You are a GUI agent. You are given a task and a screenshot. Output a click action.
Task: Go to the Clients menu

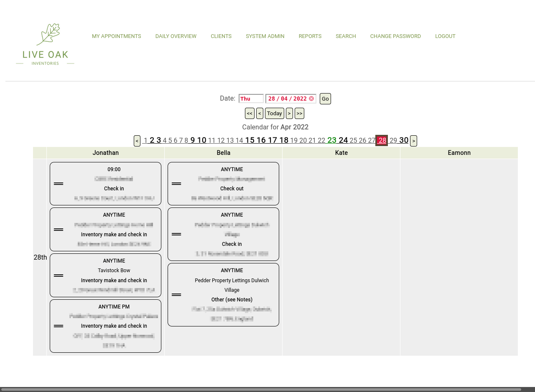tap(221, 36)
